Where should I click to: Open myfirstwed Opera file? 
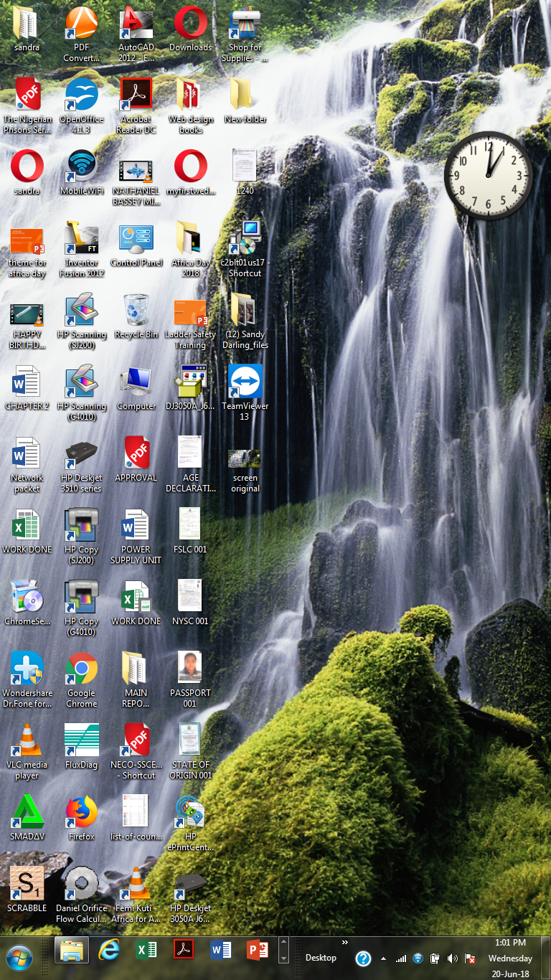coord(190,166)
